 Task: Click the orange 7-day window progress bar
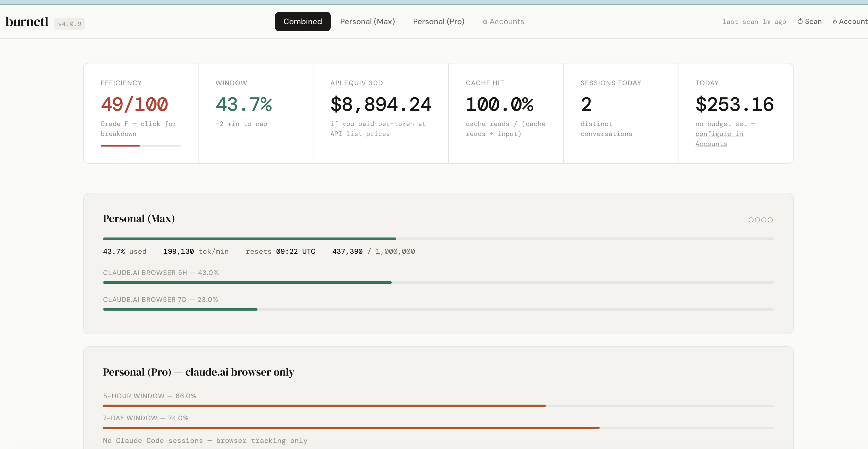(x=438, y=428)
